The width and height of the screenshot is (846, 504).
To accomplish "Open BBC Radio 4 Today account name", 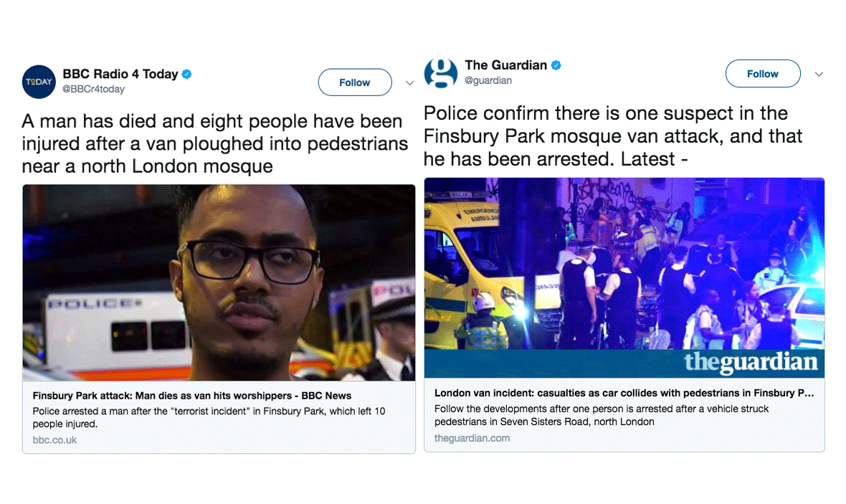I will click(x=120, y=74).
